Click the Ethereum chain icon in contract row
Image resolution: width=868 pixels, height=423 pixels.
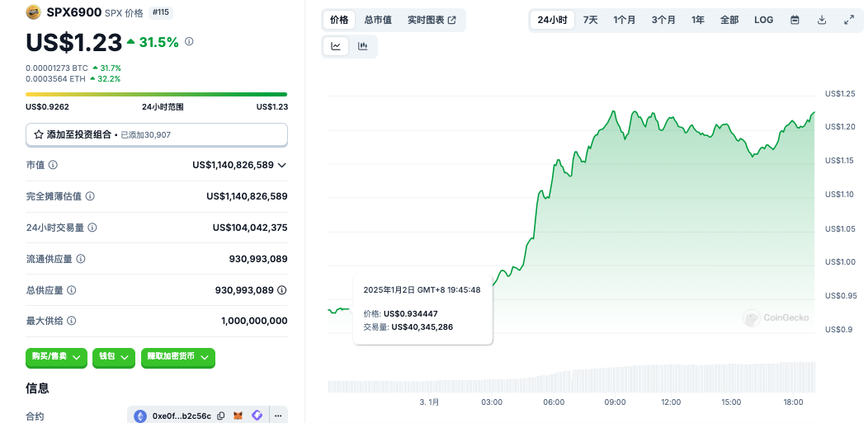(x=140, y=416)
